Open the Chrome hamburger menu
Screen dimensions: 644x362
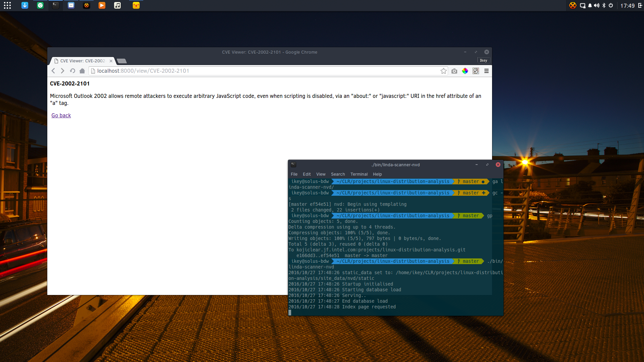(486, 71)
